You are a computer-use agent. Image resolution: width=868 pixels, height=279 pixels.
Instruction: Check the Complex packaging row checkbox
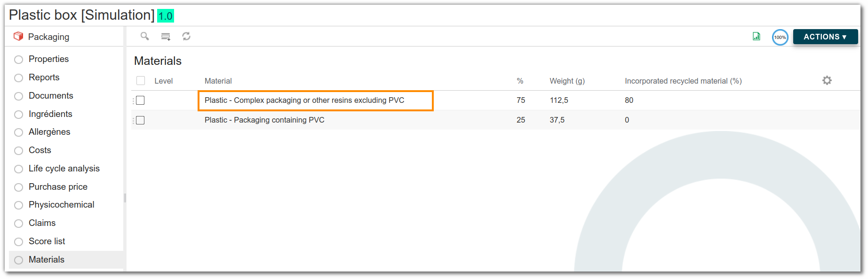pyautogui.click(x=140, y=101)
